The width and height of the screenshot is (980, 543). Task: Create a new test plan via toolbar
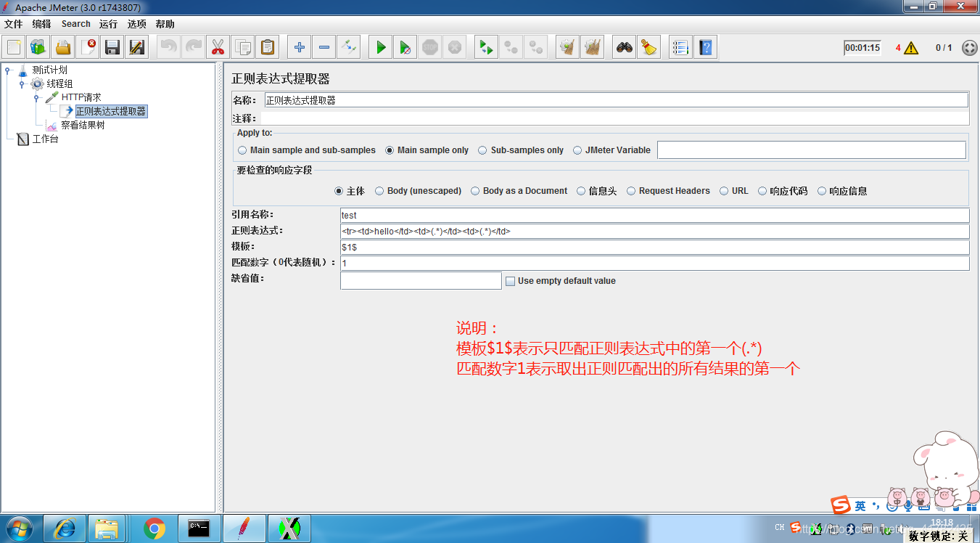[x=14, y=48]
